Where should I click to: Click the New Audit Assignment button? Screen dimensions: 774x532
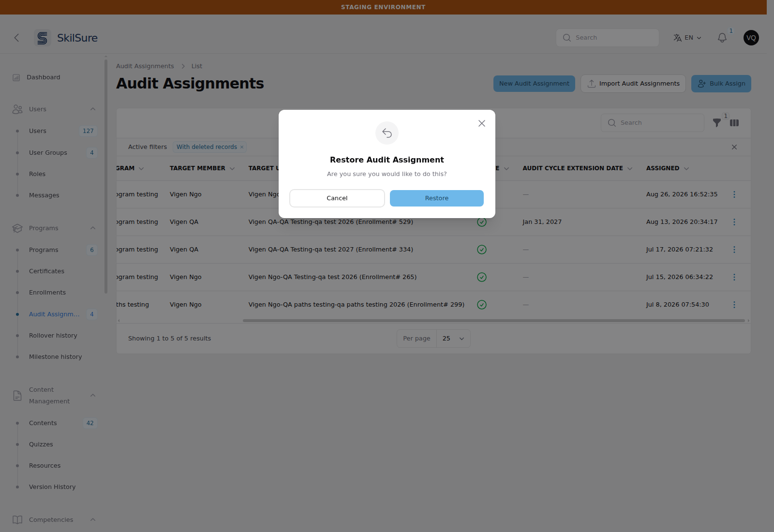pyautogui.click(x=534, y=84)
